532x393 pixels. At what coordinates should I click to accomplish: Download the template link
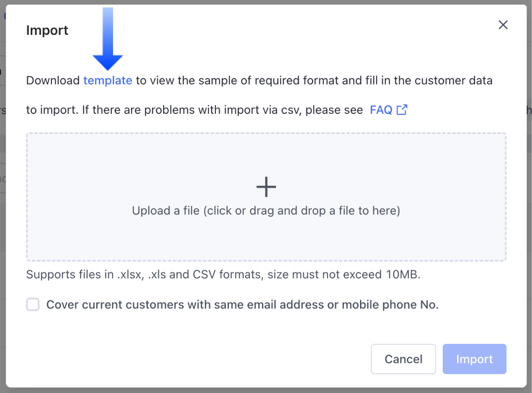[x=108, y=80]
